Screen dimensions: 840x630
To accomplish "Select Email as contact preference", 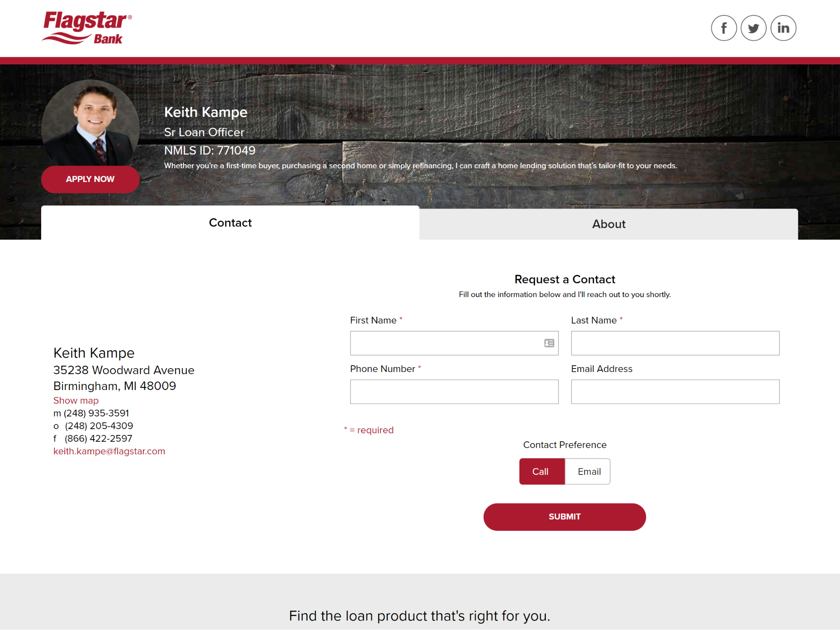I will (x=587, y=472).
